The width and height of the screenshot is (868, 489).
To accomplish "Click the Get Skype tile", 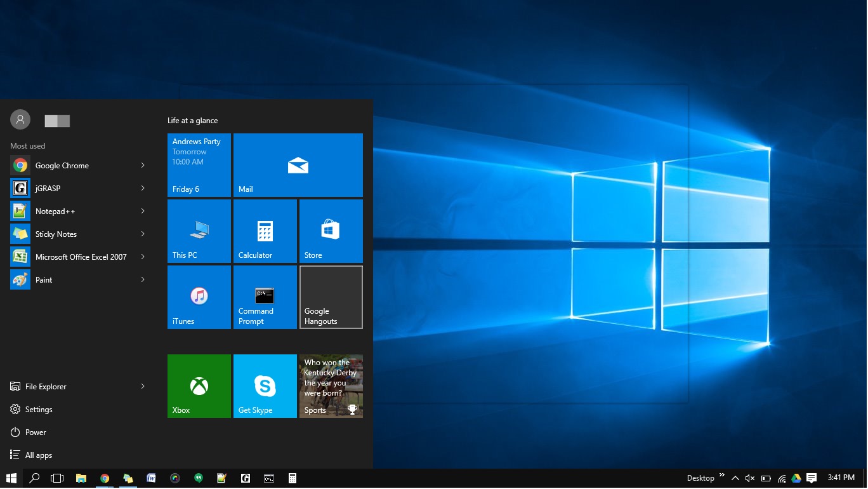I will tap(265, 386).
